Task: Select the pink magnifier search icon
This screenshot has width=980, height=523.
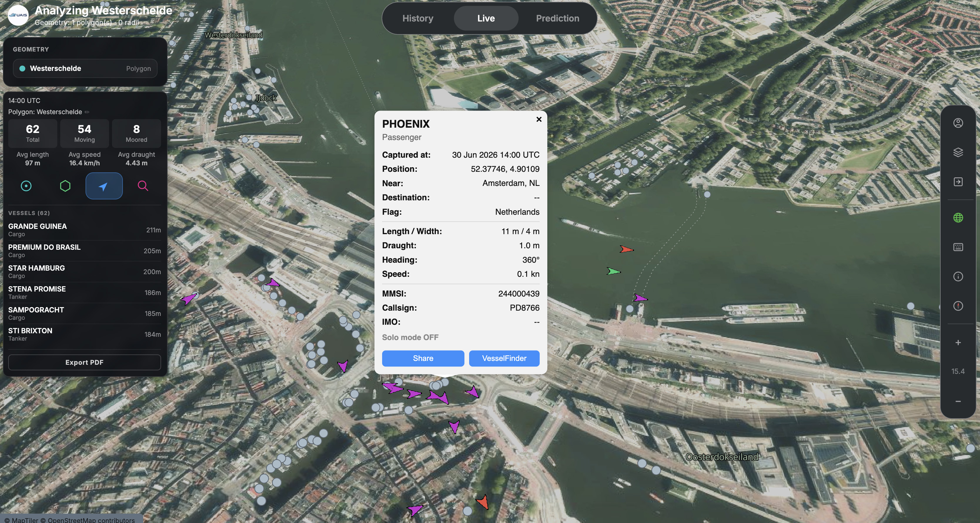Action: tap(143, 186)
